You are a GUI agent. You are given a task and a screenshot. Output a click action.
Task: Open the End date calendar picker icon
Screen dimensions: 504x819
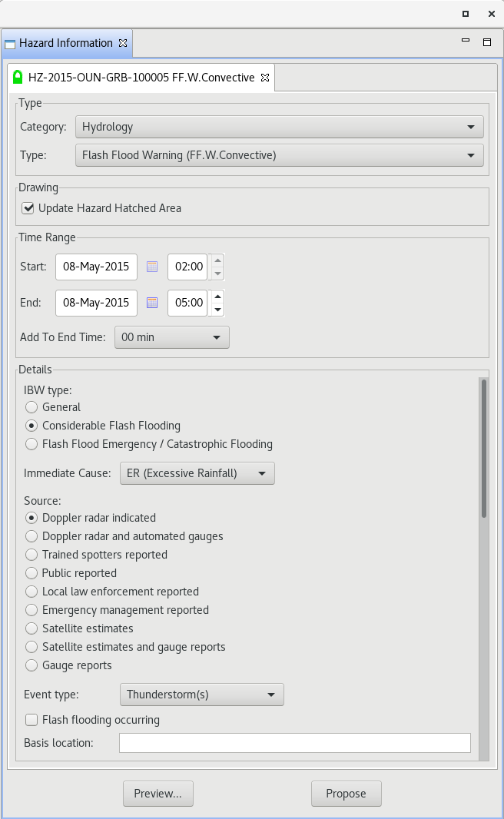[152, 303]
